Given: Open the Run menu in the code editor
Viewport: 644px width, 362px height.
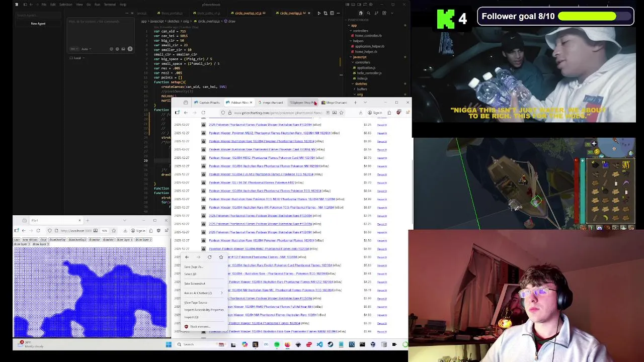Looking at the screenshot, I should pyautogui.click(x=97, y=5).
